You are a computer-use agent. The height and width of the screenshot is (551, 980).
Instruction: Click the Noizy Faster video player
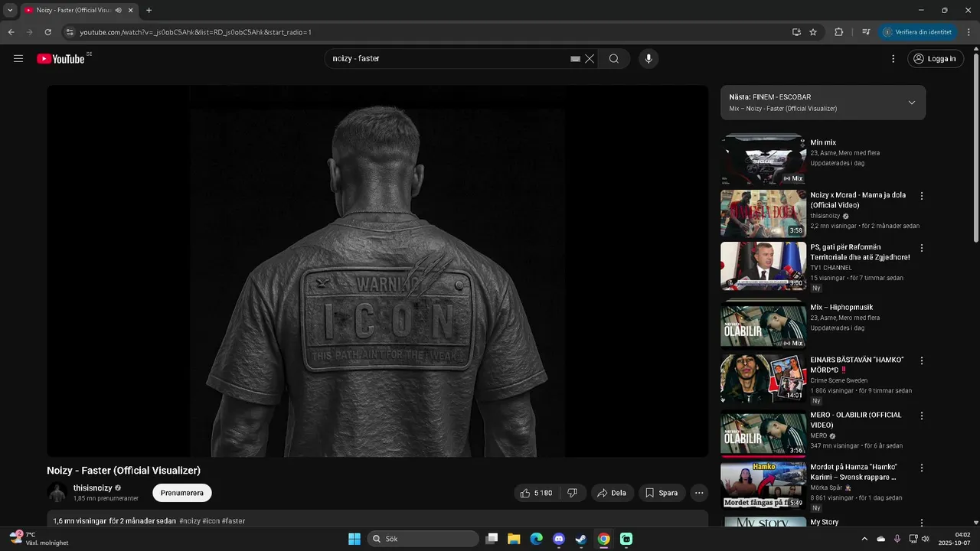point(377,271)
